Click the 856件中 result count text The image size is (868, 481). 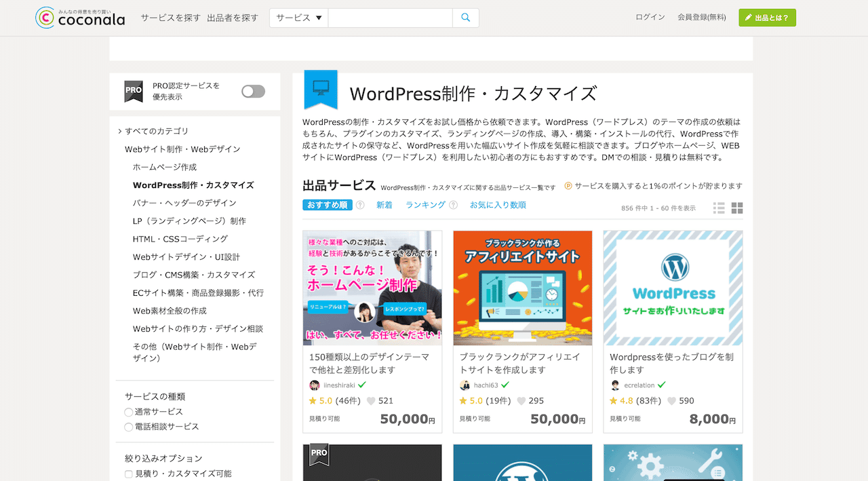pos(658,208)
